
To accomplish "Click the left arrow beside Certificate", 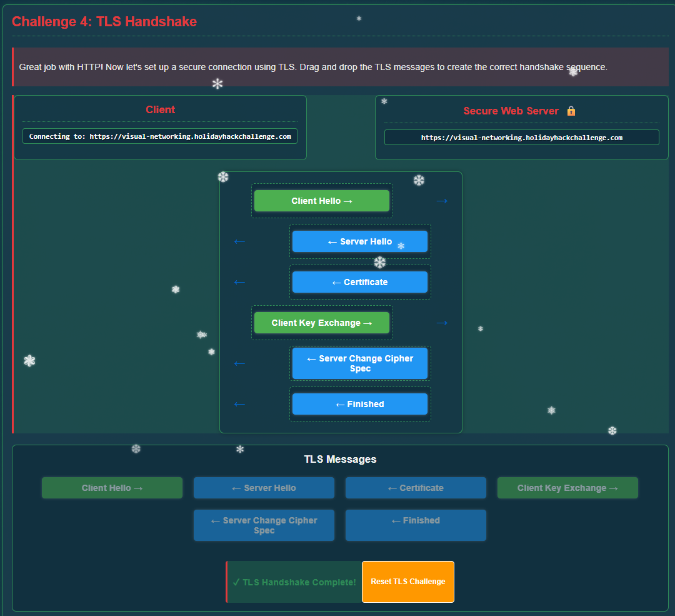I will (239, 281).
